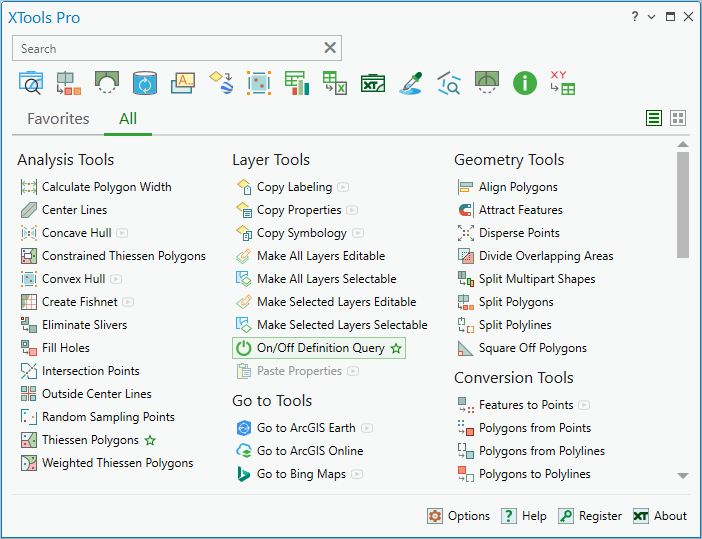Click the scroll down arrow
This screenshot has height=539, width=702.
click(x=682, y=475)
